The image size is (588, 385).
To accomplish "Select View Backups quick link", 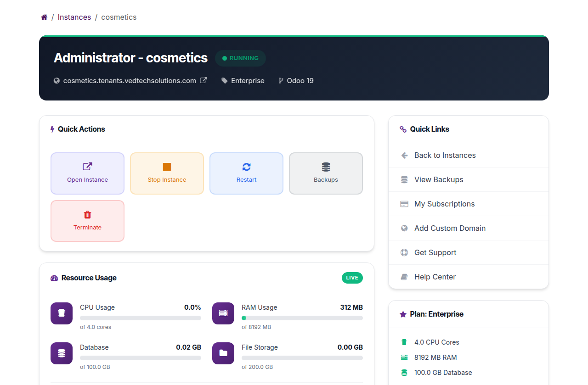I will point(469,179).
